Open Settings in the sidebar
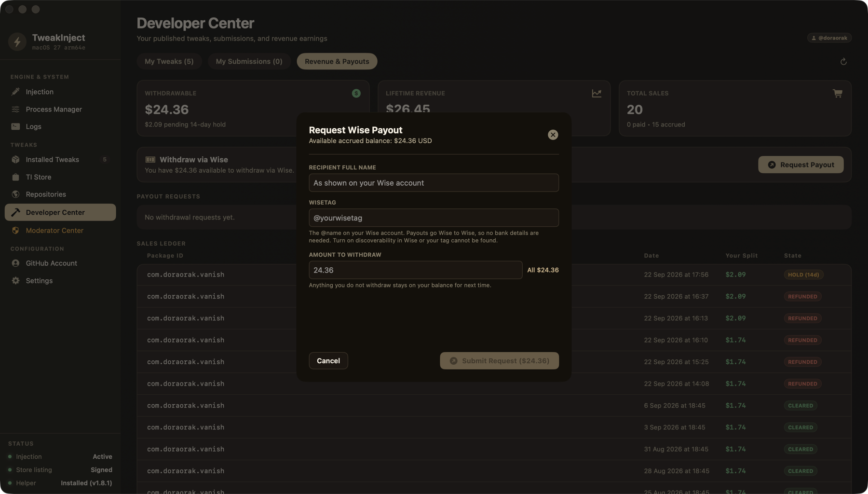This screenshot has height=494, width=868. (60, 281)
